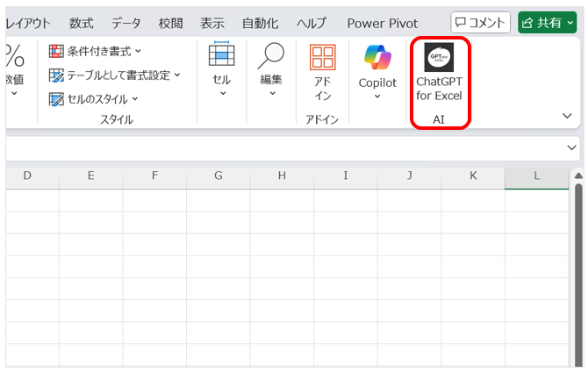
Task: Switch to the Formulas (数式) tab
Action: [82, 24]
